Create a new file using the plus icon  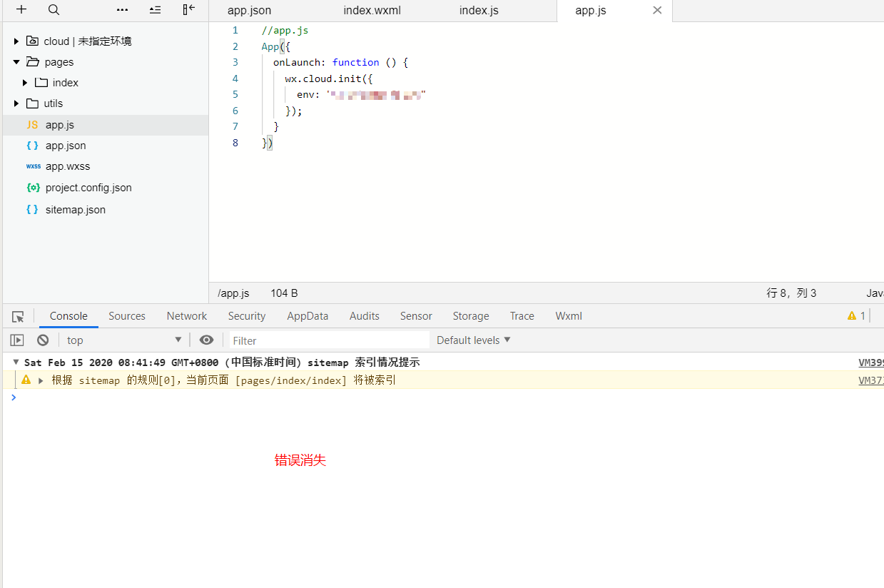tap(19, 10)
